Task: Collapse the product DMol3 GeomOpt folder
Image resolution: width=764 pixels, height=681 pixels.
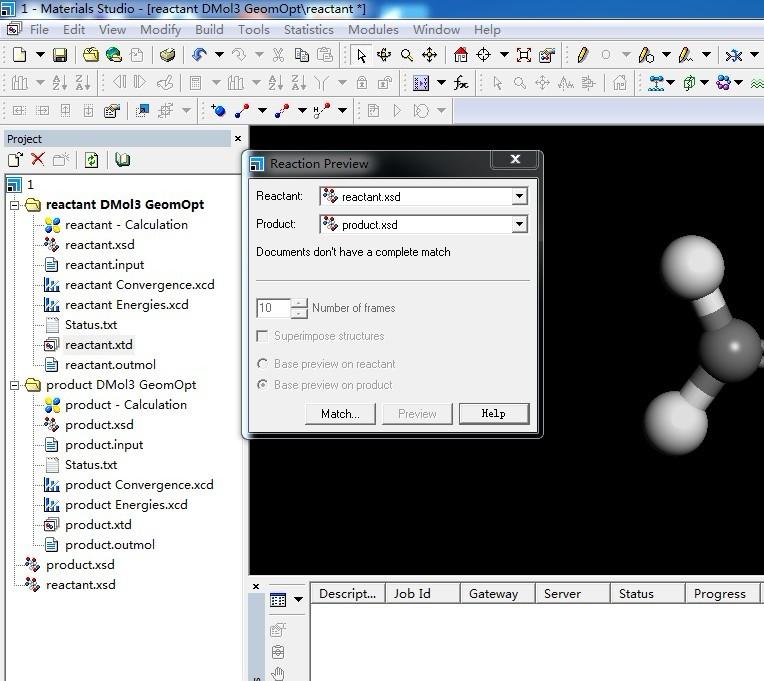Action: tap(15, 385)
